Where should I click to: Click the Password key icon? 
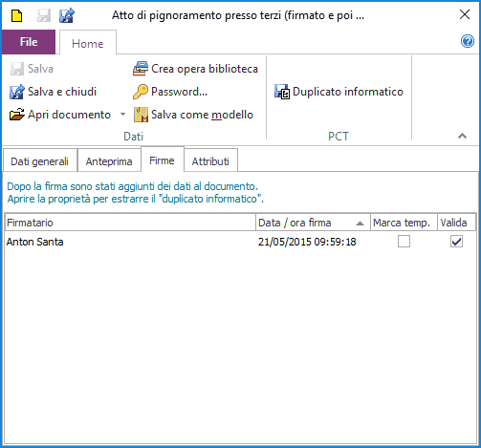coord(141,92)
